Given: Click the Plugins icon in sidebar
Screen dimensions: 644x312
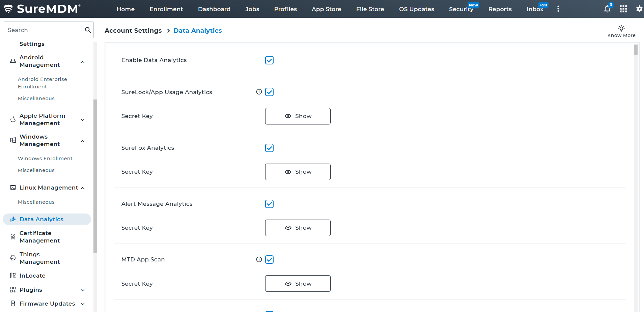Looking at the screenshot, I should click(13, 290).
